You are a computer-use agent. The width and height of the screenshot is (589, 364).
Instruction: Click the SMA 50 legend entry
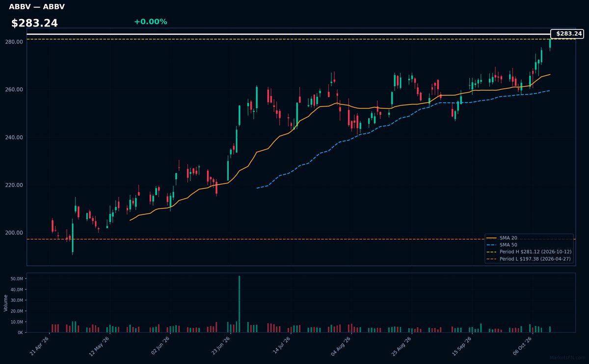(x=507, y=245)
